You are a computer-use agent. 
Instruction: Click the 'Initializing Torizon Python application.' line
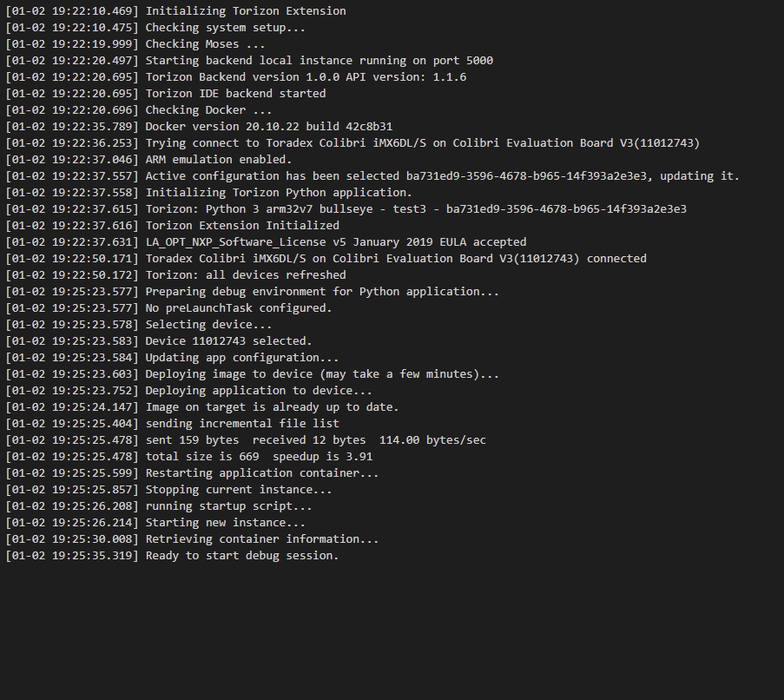(x=209, y=193)
